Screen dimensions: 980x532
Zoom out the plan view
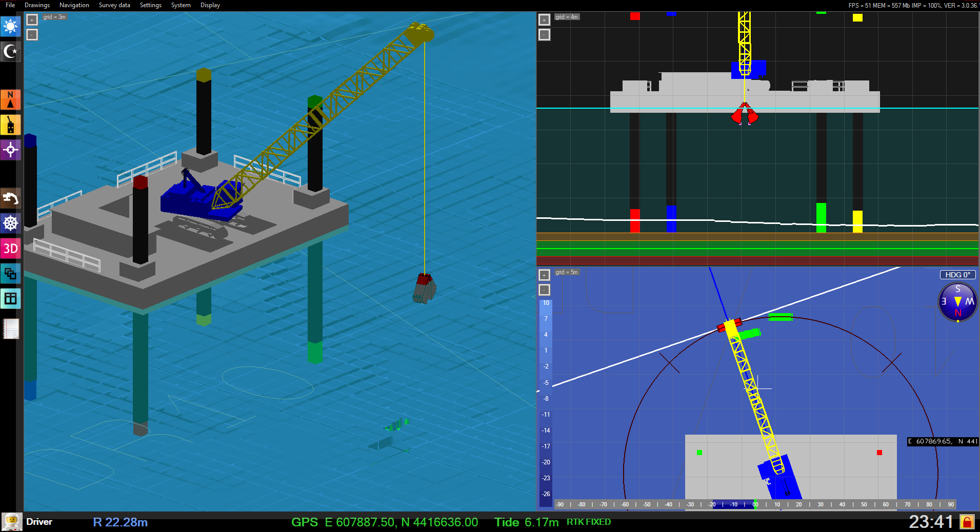[x=544, y=290]
